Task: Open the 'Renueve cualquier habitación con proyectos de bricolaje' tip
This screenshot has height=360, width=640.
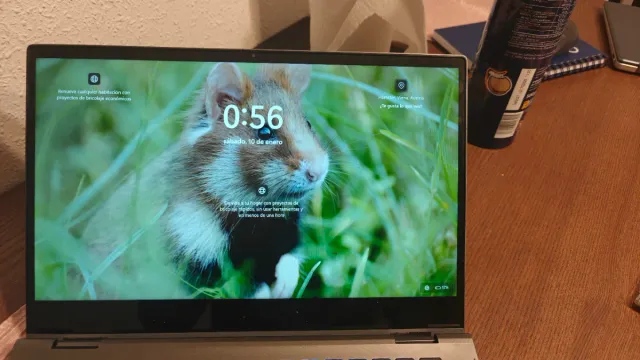Action: [94, 95]
